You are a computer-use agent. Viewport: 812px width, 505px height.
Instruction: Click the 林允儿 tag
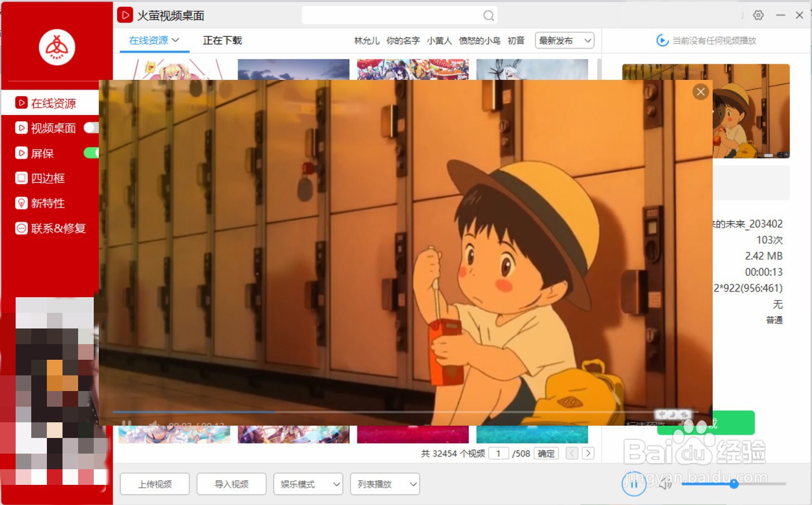pyautogui.click(x=367, y=40)
